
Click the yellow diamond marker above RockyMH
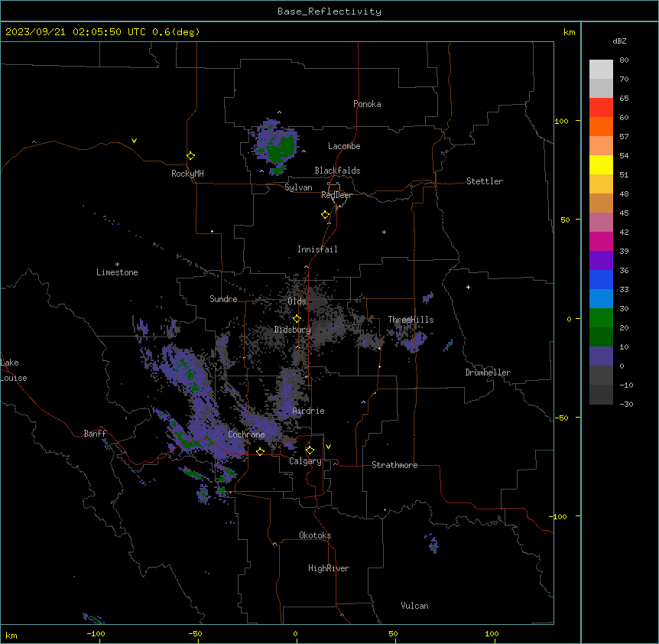click(190, 156)
